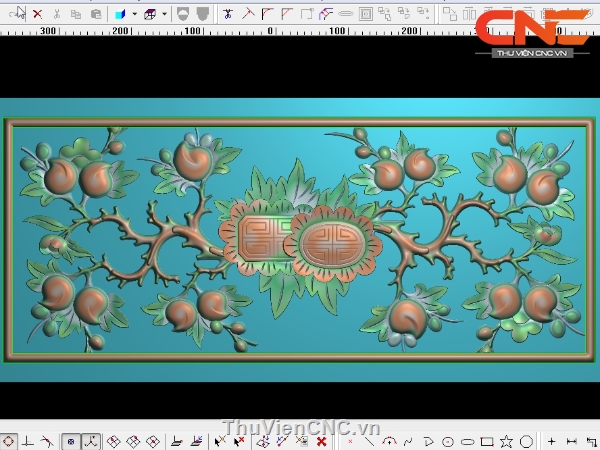Toggle the pressed snap button with forked lines

coord(91,441)
